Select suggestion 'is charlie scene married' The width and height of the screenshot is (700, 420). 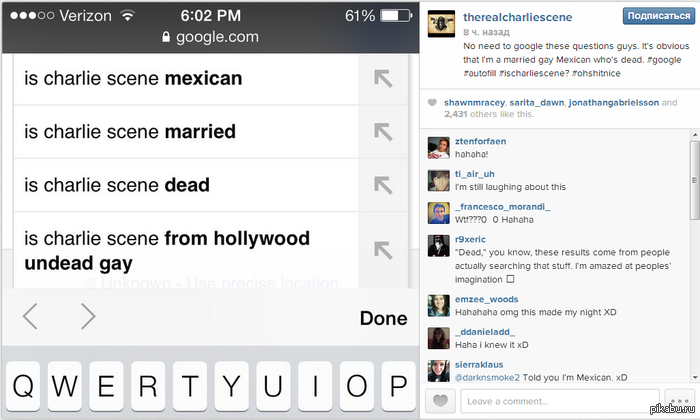pyautogui.click(x=186, y=132)
